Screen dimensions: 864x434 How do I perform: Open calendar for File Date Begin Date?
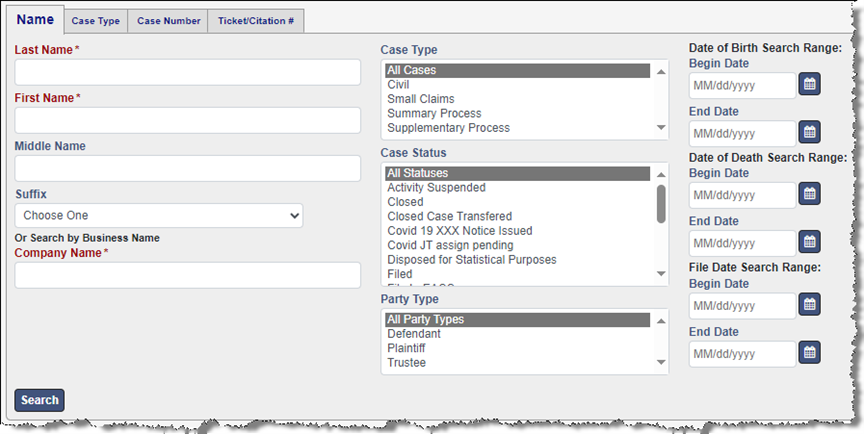click(809, 304)
